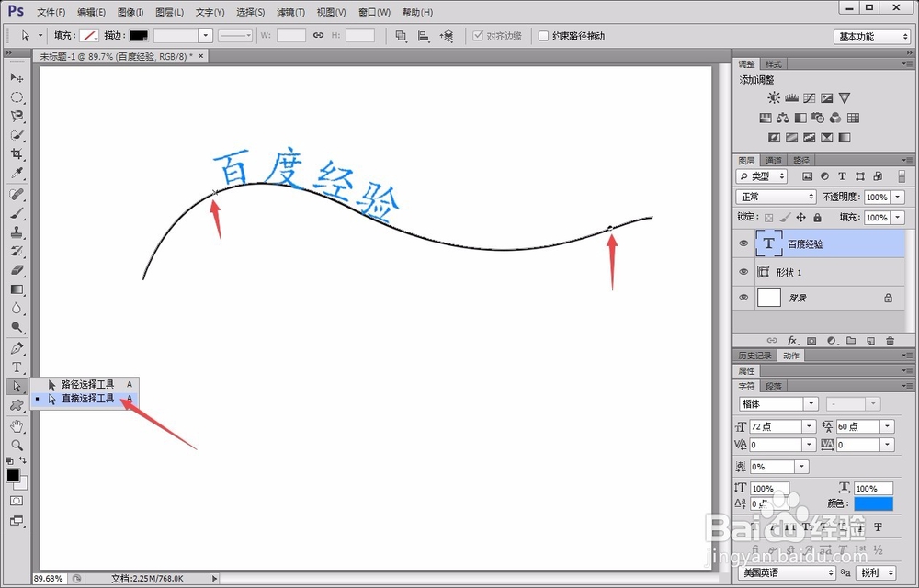
Task: Click the delete layer trash icon
Action: [891, 340]
